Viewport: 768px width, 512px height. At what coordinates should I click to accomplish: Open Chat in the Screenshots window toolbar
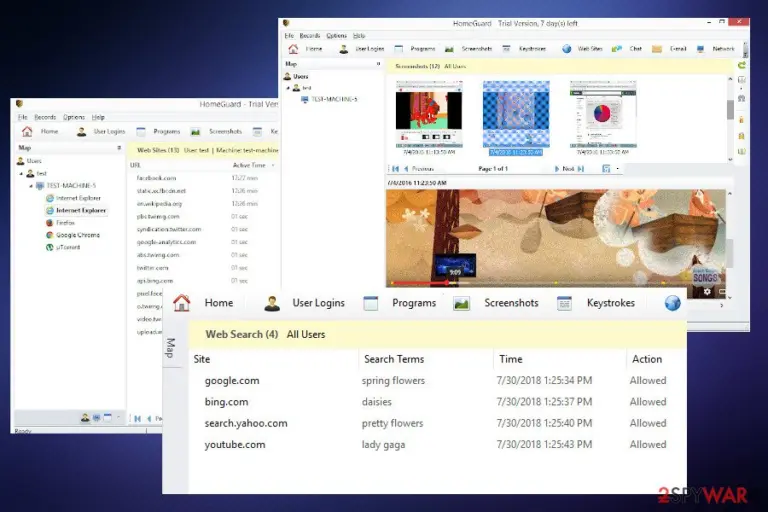627,49
